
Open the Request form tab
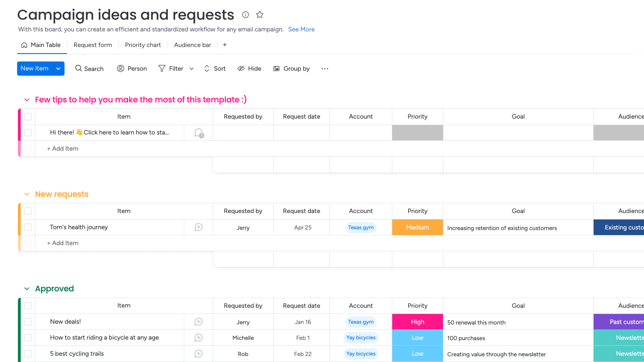93,45
